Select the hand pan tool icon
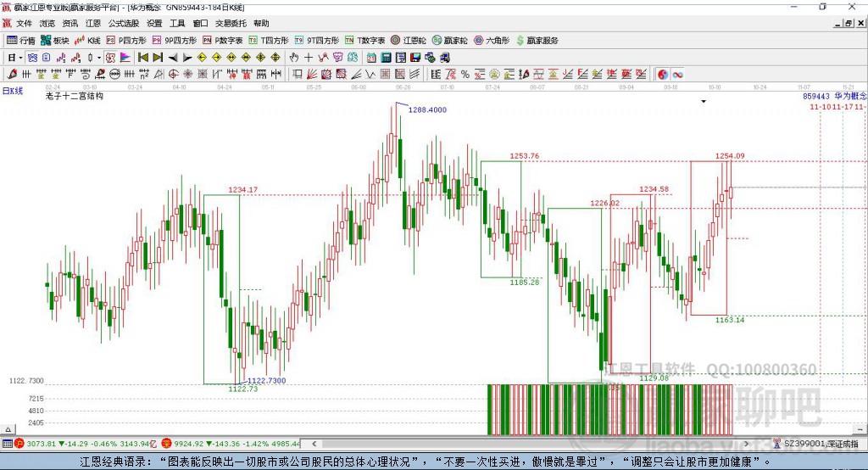The image size is (868, 470). 294,57
